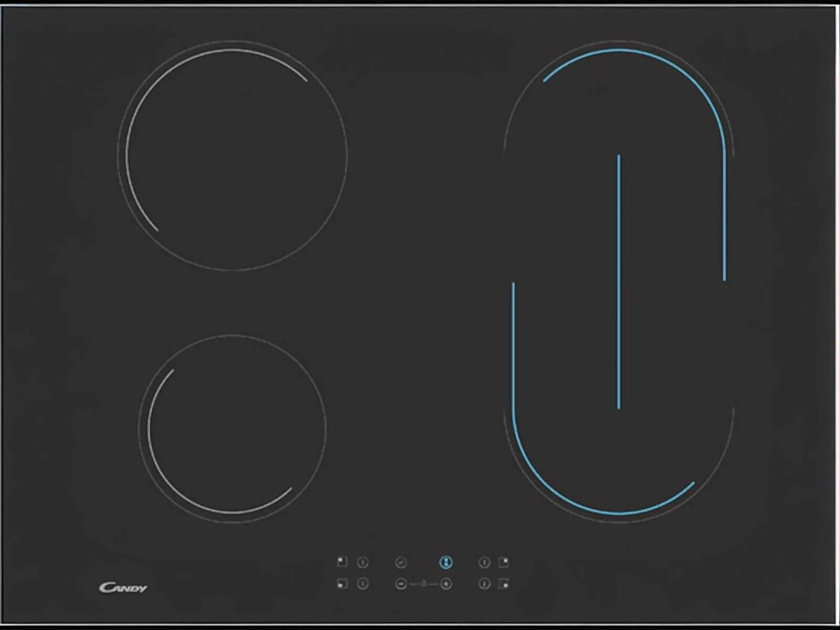
Task: Tap the checkmark circle icon
Action: [x=401, y=563]
